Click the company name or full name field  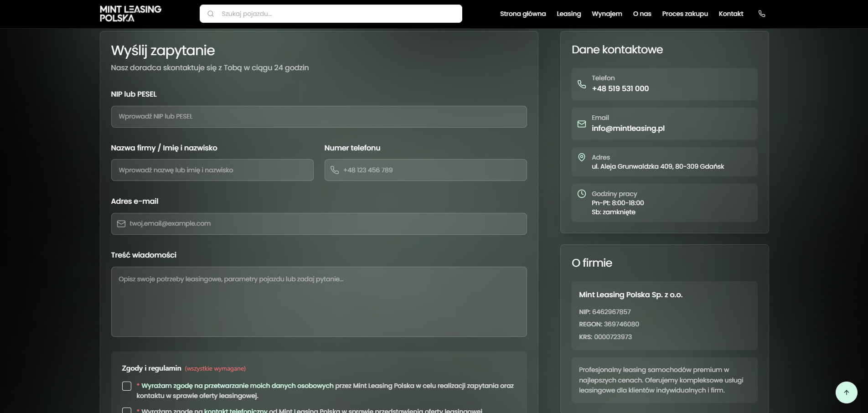point(212,170)
